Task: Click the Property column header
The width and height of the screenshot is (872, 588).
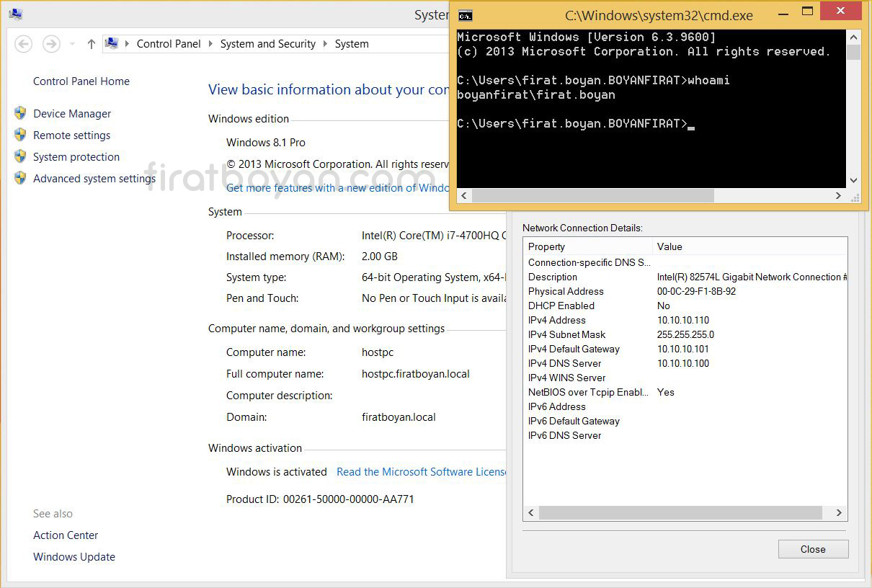Action: tap(588, 246)
